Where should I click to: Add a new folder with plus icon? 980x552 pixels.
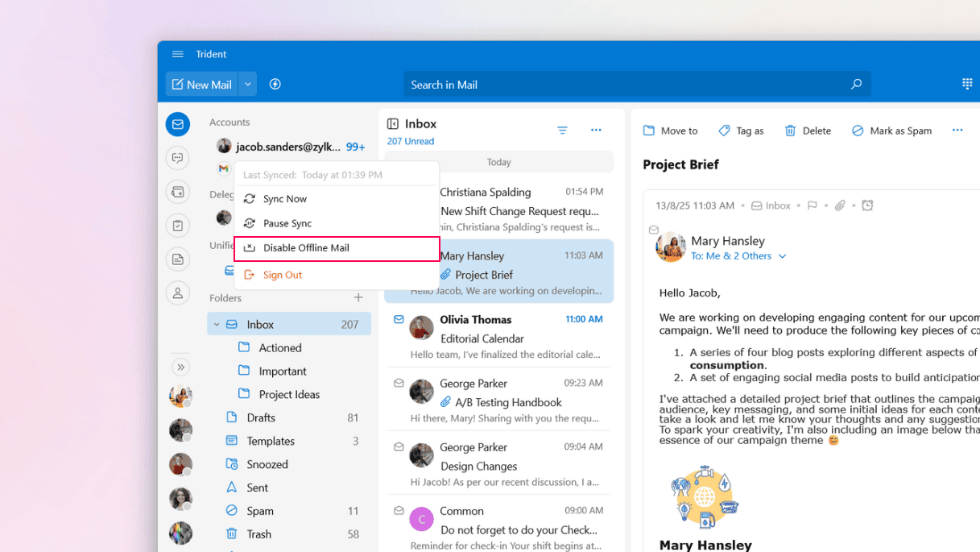(358, 298)
